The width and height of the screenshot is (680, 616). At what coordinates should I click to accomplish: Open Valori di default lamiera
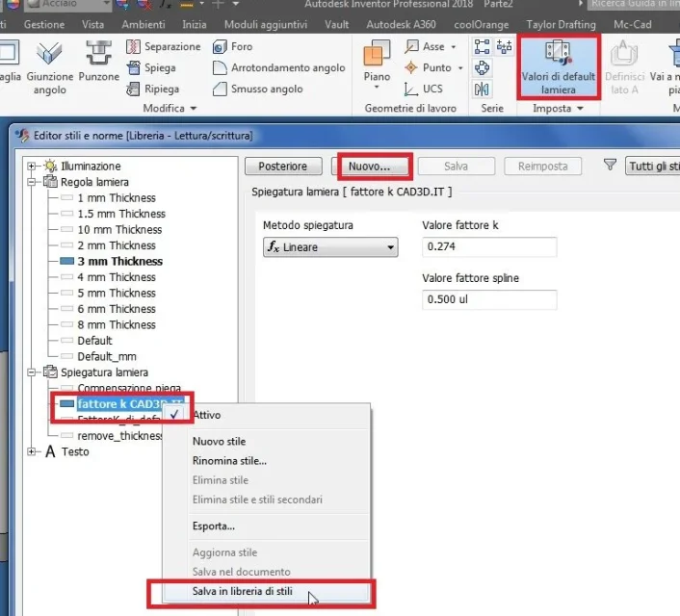click(558, 67)
